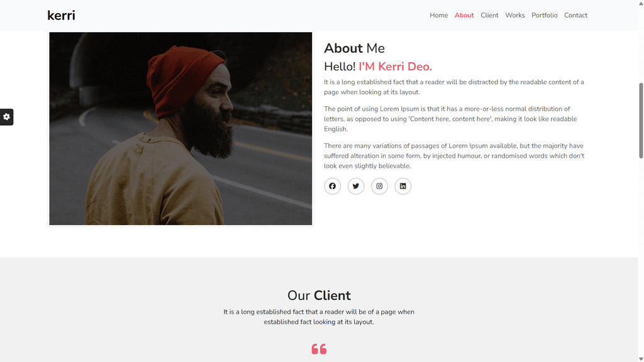Image resolution: width=644 pixels, height=362 pixels.
Task: Open the Works nav link
Action: pos(515,15)
